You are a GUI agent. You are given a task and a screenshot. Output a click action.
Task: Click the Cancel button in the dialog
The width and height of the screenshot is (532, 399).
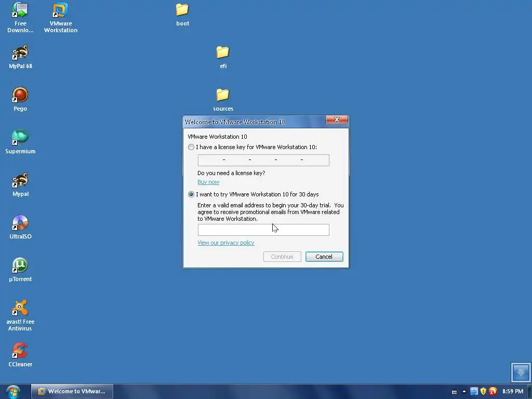click(324, 257)
